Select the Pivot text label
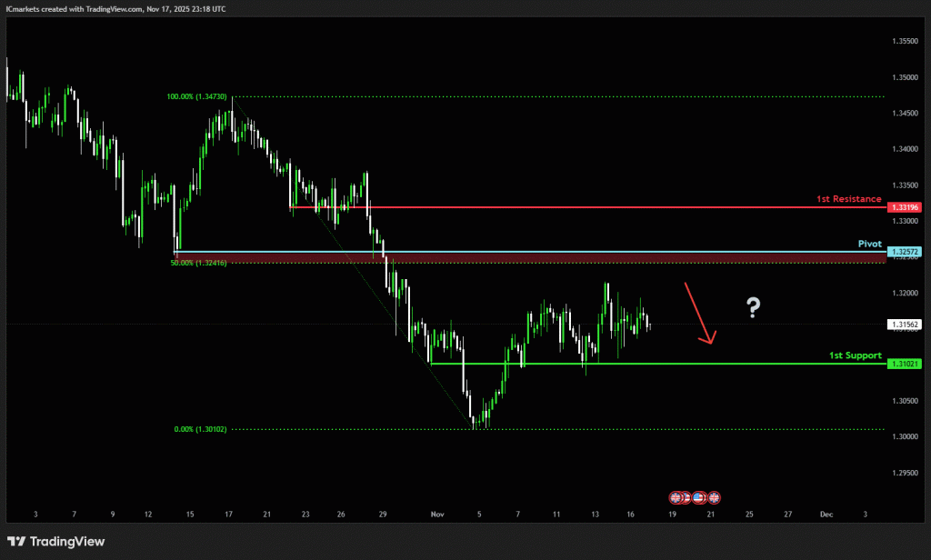931x560 pixels. [x=870, y=244]
